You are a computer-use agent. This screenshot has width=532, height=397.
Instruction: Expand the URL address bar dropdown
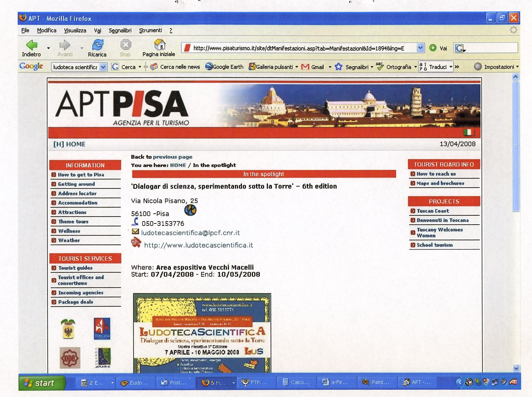pyautogui.click(x=420, y=48)
